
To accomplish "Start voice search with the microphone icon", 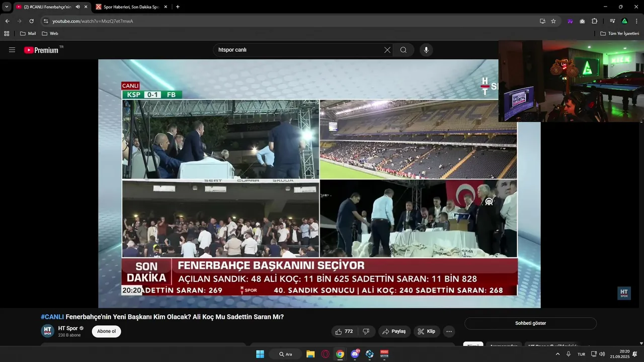I will [x=426, y=50].
